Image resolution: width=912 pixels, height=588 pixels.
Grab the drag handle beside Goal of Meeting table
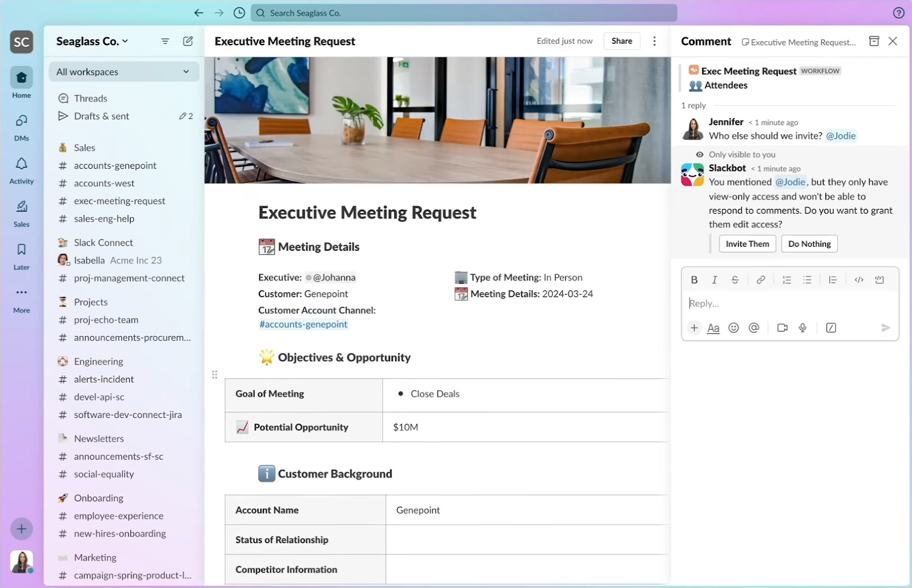[x=214, y=374]
